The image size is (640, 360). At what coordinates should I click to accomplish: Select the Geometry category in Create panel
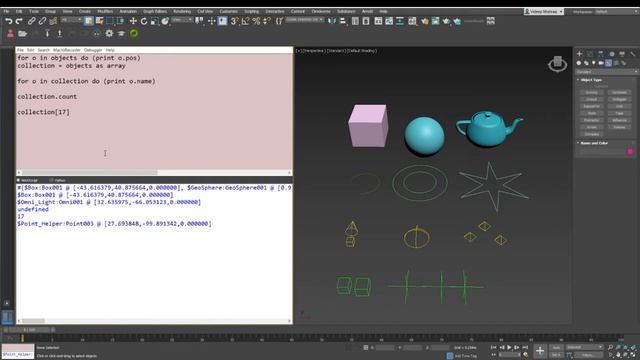(579, 63)
